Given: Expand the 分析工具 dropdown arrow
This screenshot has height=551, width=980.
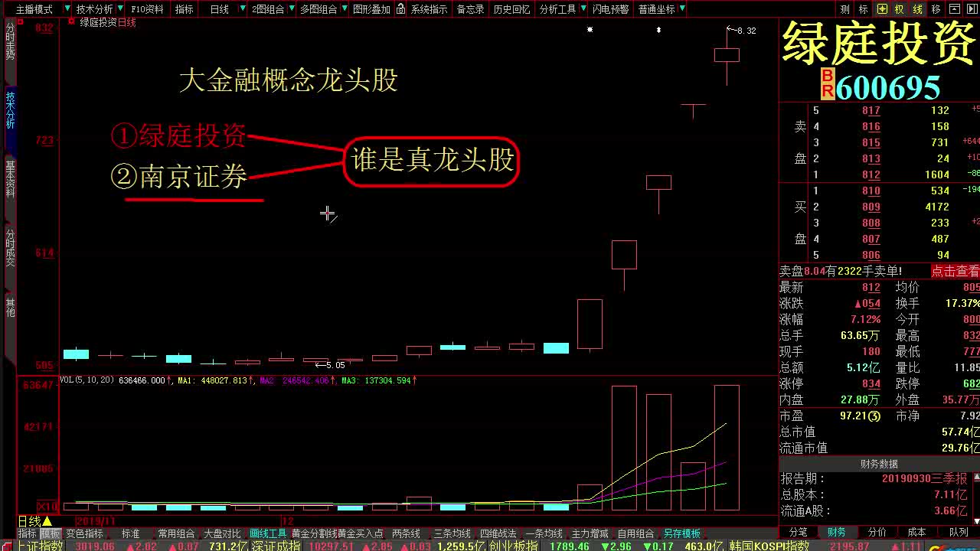Looking at the screenshot, I should tap(582, 9).
